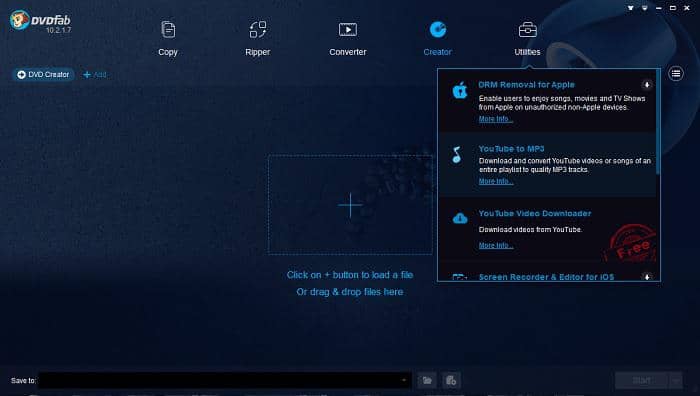The width and height of the screenshot is (700, 396).
Task: Click the YouTube to MP3 music note icon
Action: [456, 155]
